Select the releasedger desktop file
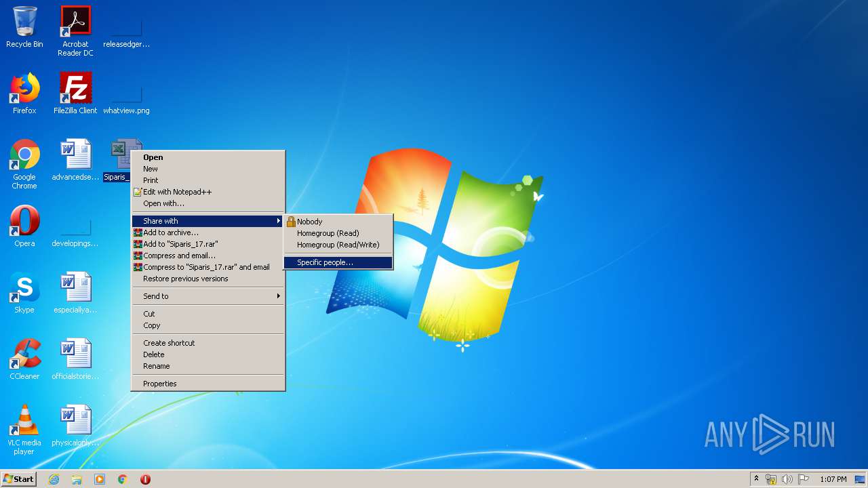The image size is (868, 488). click(126, 28)
